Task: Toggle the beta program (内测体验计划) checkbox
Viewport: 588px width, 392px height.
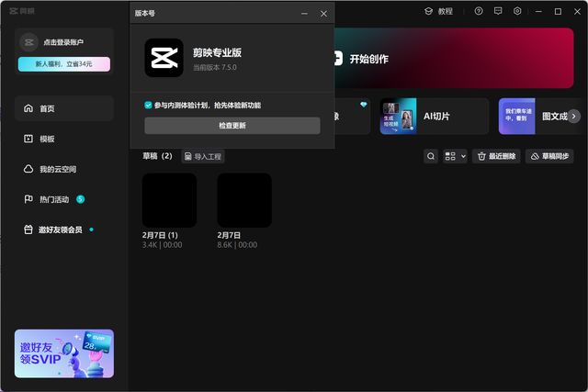Action: tap(148, 105)
